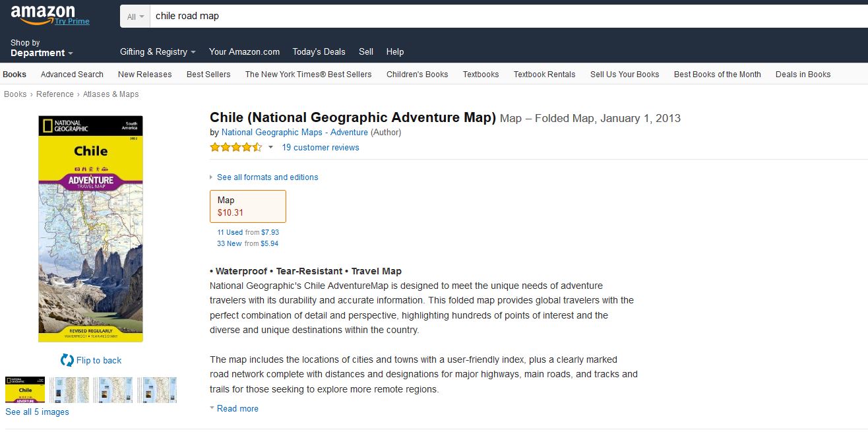
Task: Expand the rating breakdown arrow next to stars
Action: coord(270,148)
